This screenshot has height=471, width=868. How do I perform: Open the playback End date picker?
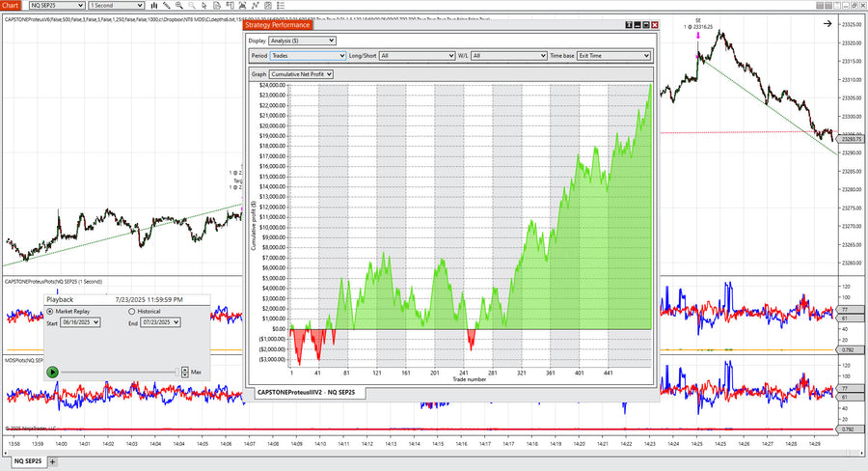tap(160, 322)
